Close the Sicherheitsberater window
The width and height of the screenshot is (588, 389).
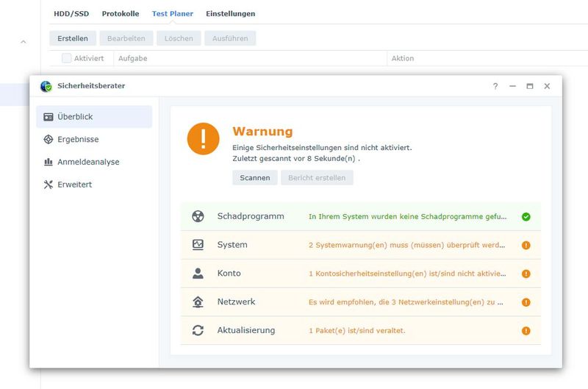pos(547,86)
